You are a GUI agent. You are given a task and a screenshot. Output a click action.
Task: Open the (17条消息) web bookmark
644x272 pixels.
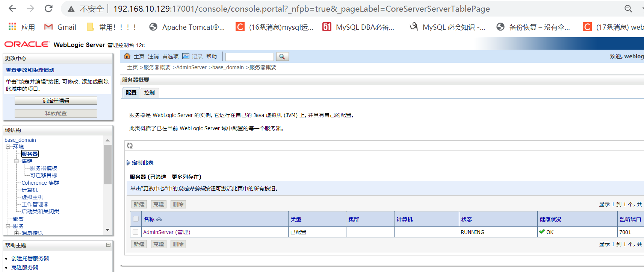tap(613, 27)
